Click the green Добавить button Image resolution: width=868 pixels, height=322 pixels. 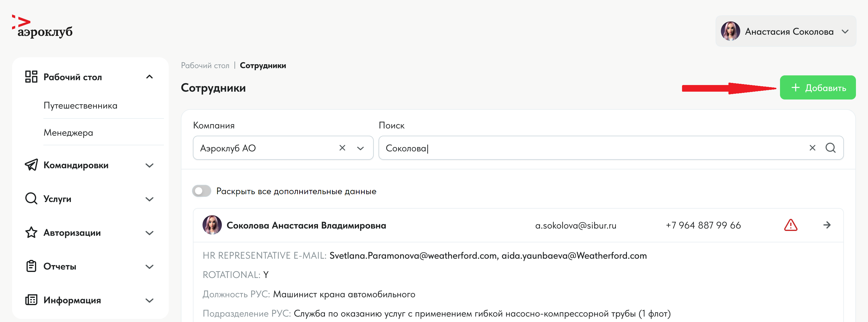coord(817,88)
